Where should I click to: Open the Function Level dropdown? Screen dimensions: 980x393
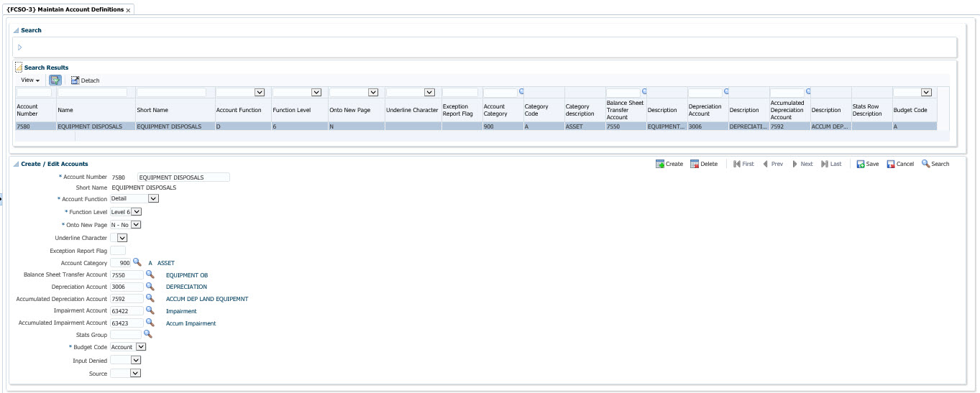tap(137, 212)
